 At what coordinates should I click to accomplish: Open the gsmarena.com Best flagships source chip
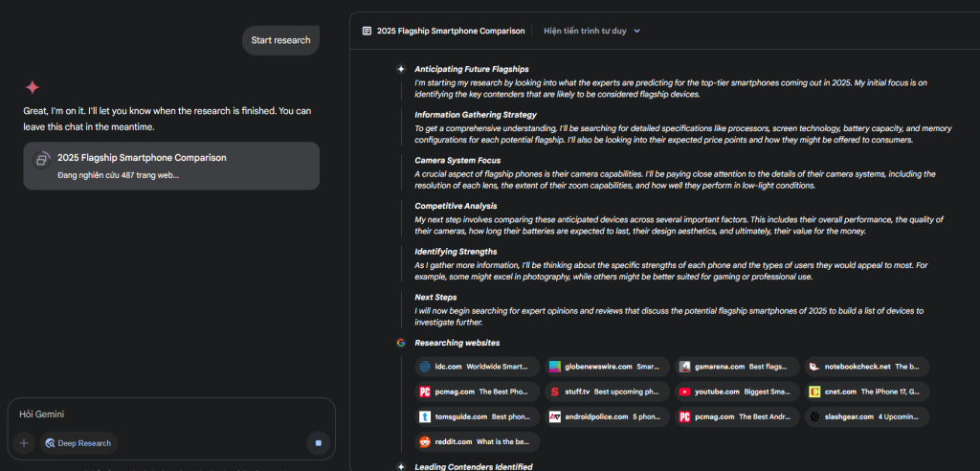[x=737, y=367]
